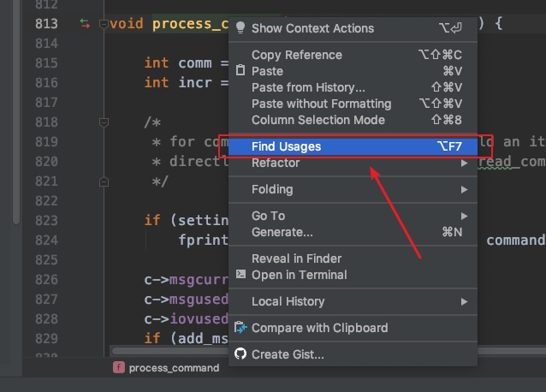Image resolution: width=546 pixels, height=392 pixels.
Task: Click the lightbulb Show Context Actions icon
Action: pyautogui.click(x=240, y=28)
